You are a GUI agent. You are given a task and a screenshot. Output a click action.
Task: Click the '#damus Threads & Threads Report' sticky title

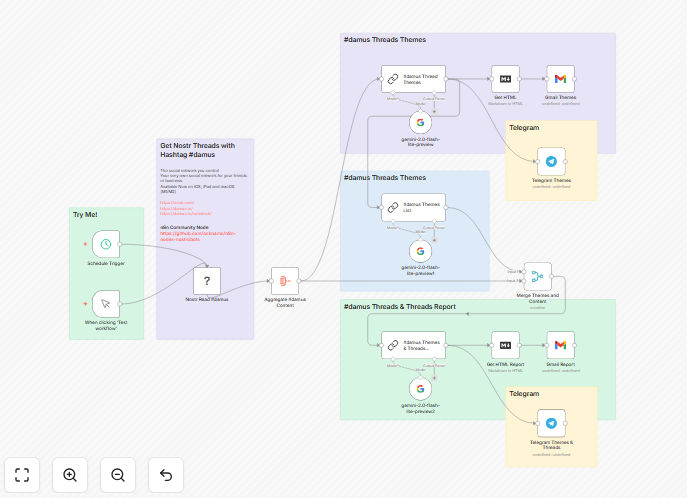point(400,307)
